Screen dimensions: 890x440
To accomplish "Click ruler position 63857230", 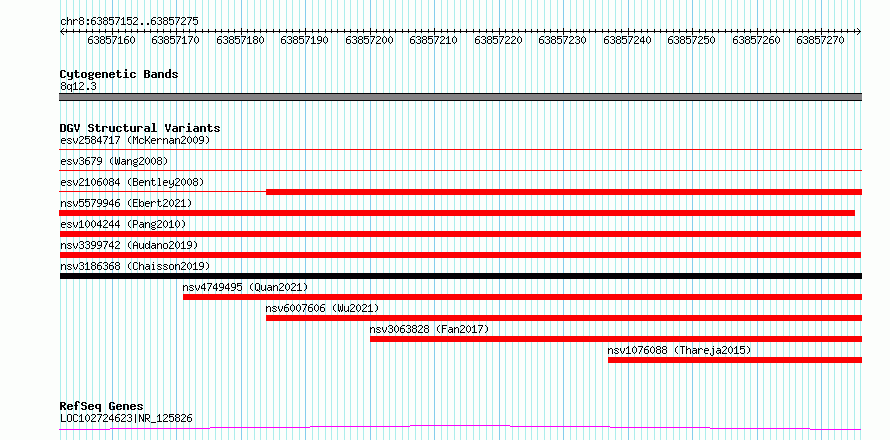I will point(562,41).
